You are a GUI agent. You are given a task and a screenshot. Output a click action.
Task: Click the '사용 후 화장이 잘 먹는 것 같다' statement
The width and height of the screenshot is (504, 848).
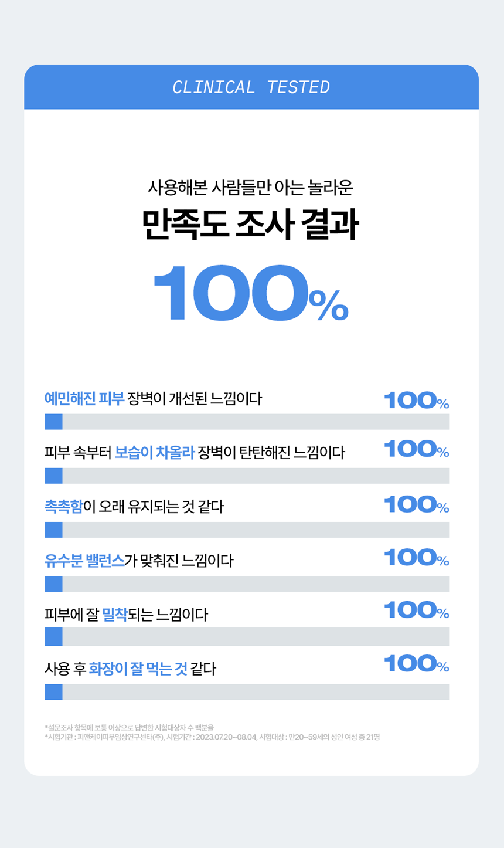130,669
